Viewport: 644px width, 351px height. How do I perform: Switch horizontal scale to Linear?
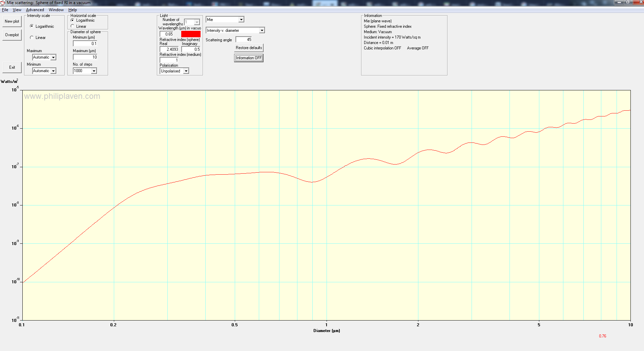pyautogui.click(x=72, y=26)
